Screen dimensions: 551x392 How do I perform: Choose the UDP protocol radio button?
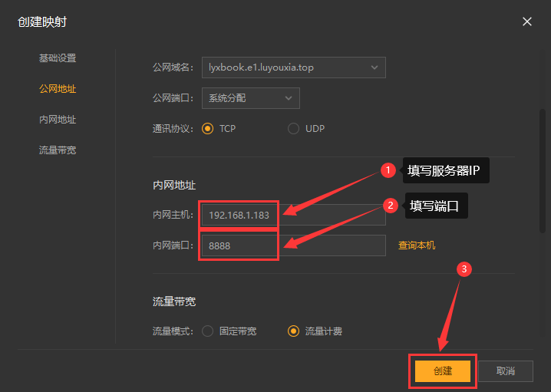coord(293,129)
